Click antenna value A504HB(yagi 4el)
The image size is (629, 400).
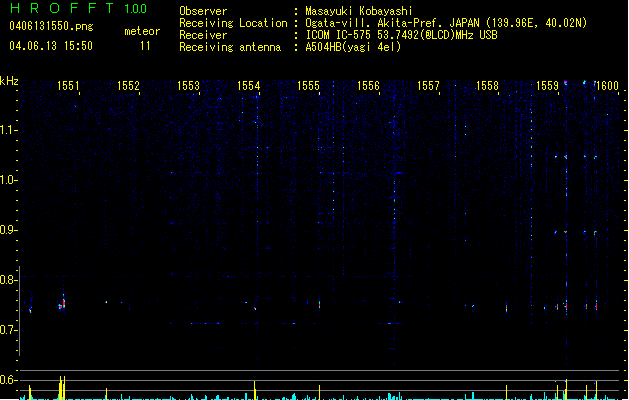(x=353, y=47)
